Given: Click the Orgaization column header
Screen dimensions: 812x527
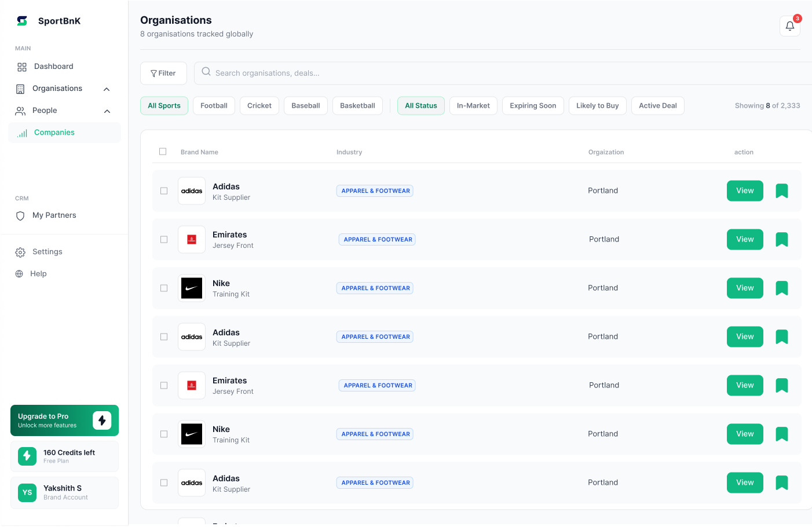Looking at the screenshot, I should 606,152.
